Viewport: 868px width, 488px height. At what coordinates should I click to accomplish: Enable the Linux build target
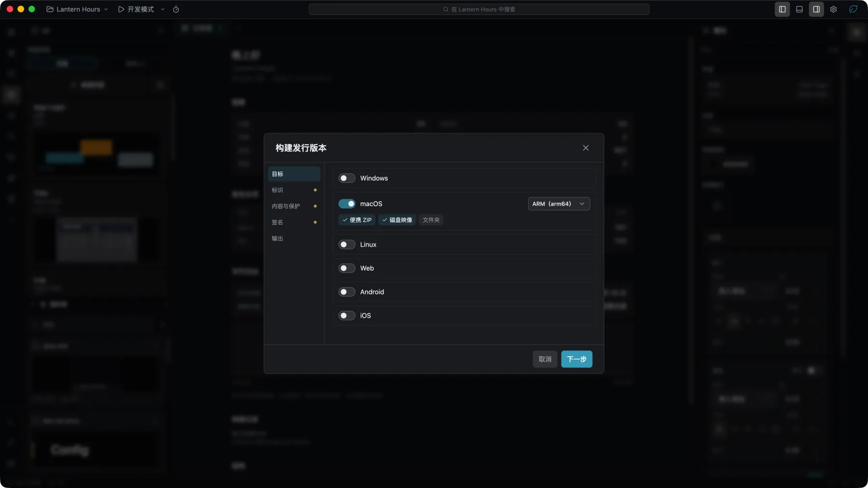tap(347, 245)
